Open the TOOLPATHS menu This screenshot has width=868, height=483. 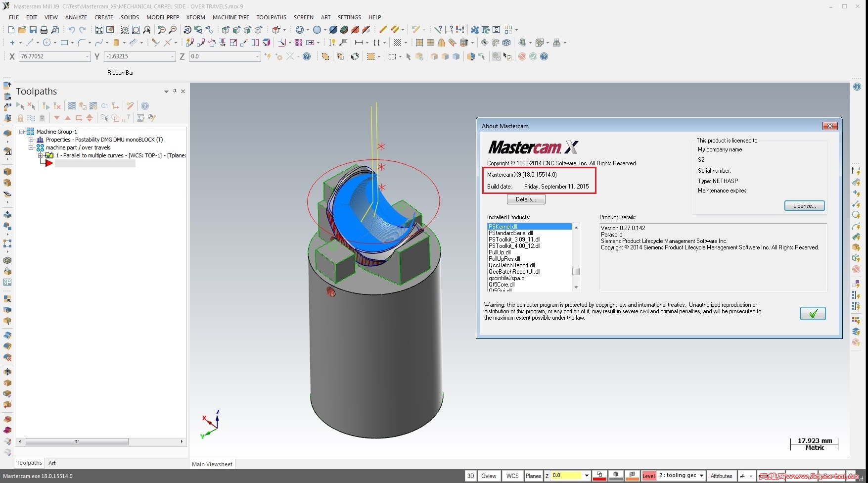tap(271, 17)
